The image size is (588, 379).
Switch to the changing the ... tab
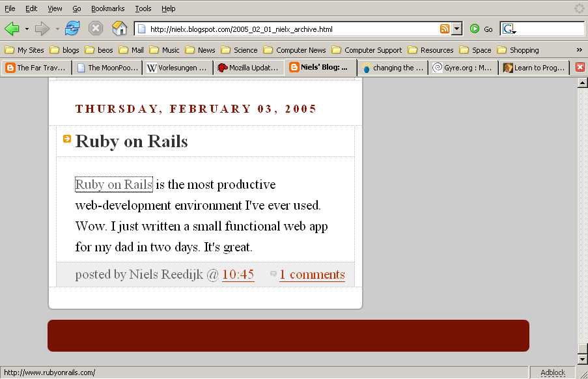point(393,68)
